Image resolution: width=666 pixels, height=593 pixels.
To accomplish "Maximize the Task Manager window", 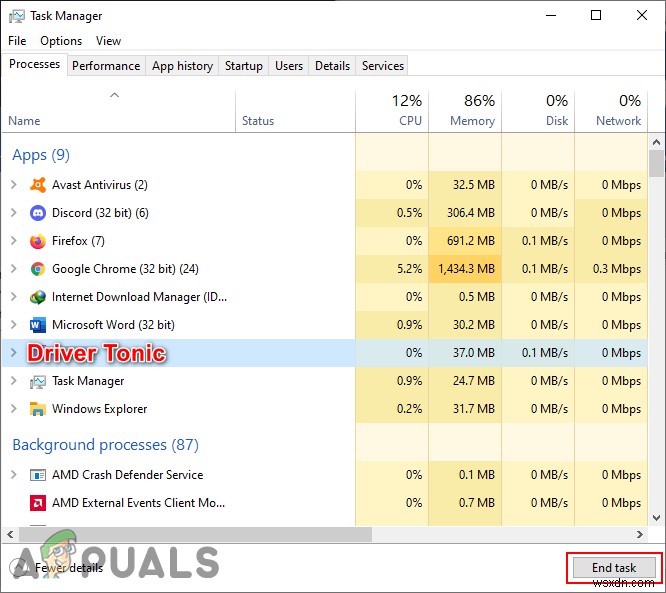I will click(x=596, y=16).
